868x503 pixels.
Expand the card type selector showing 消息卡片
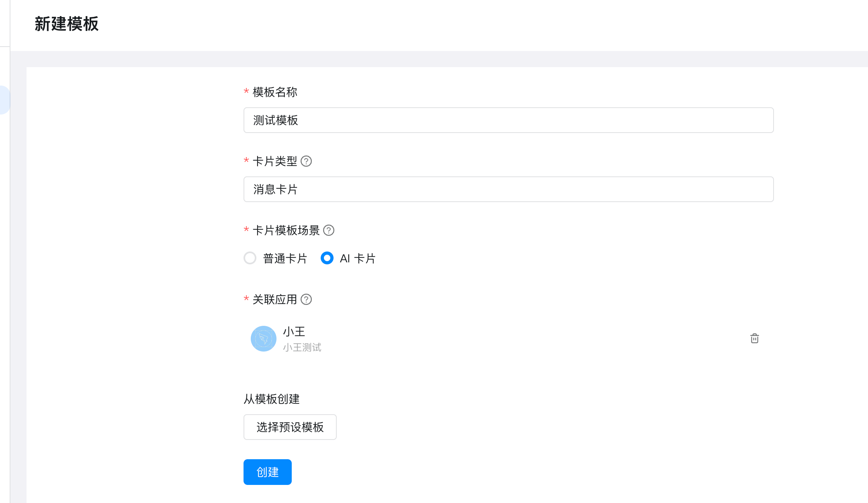(508, 189)
